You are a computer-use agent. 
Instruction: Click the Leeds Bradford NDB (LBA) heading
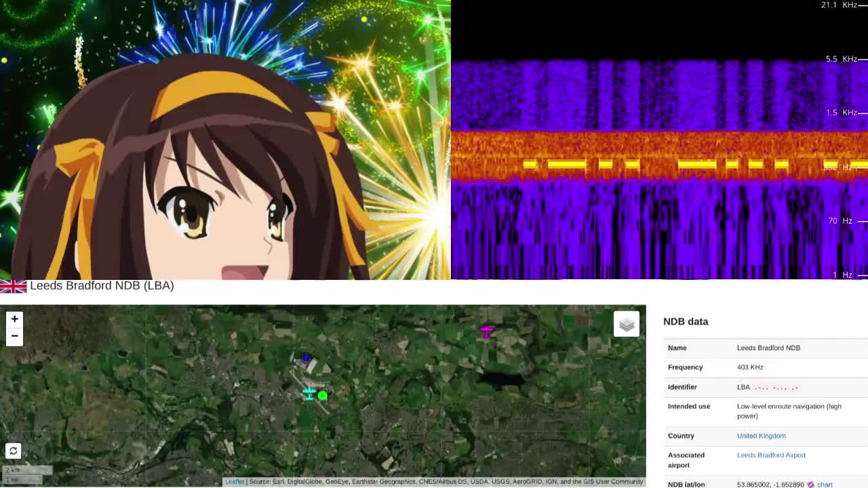102,285
